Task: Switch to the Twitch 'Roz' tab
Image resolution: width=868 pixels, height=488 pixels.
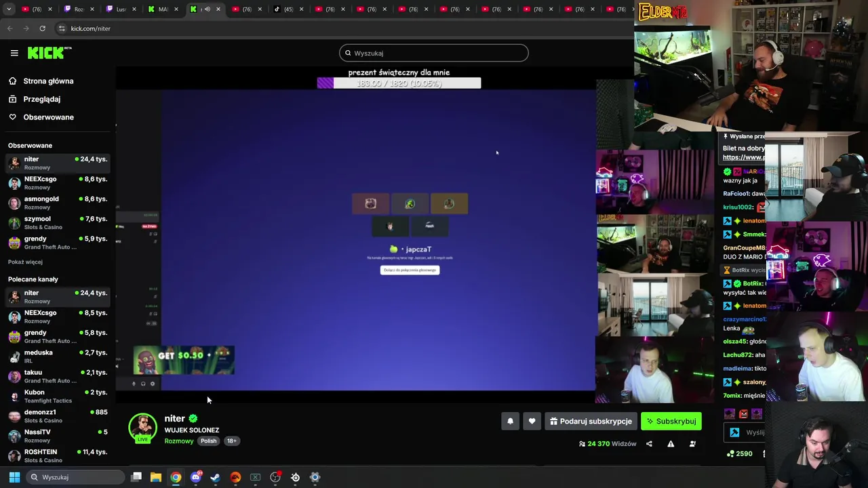Action: (x=79, y=9)
